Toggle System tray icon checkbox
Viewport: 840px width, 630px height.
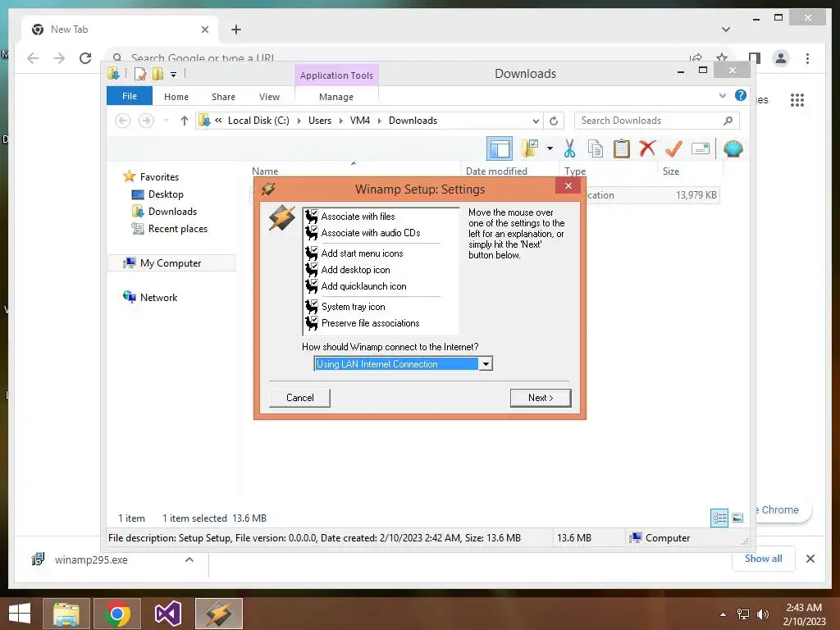tap(311, 307)
